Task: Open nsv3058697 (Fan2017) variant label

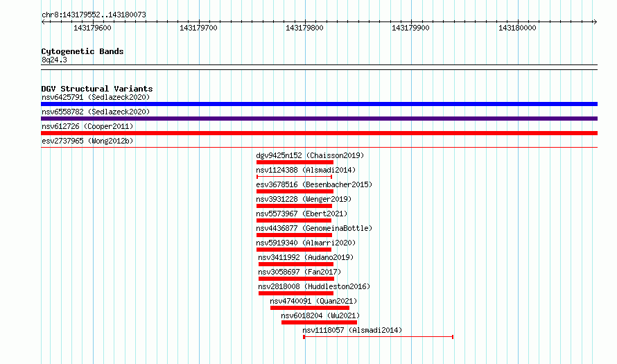Action: point(299,272)
